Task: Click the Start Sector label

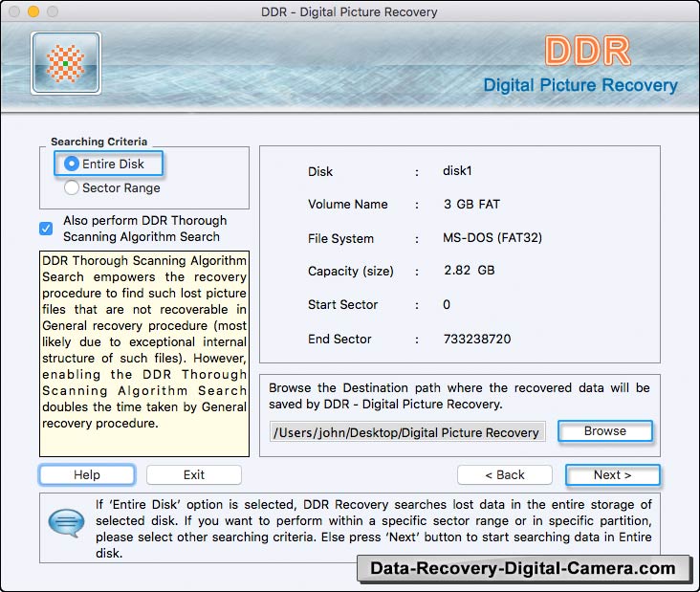Action: (x=343, y=304)
